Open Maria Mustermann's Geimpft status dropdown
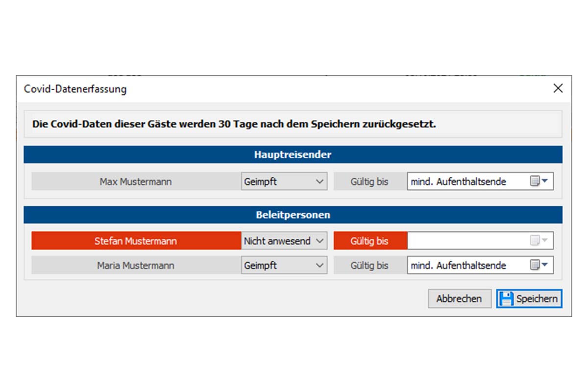The image size is (588, 392). pyautogui.click(x=284, y=266)
